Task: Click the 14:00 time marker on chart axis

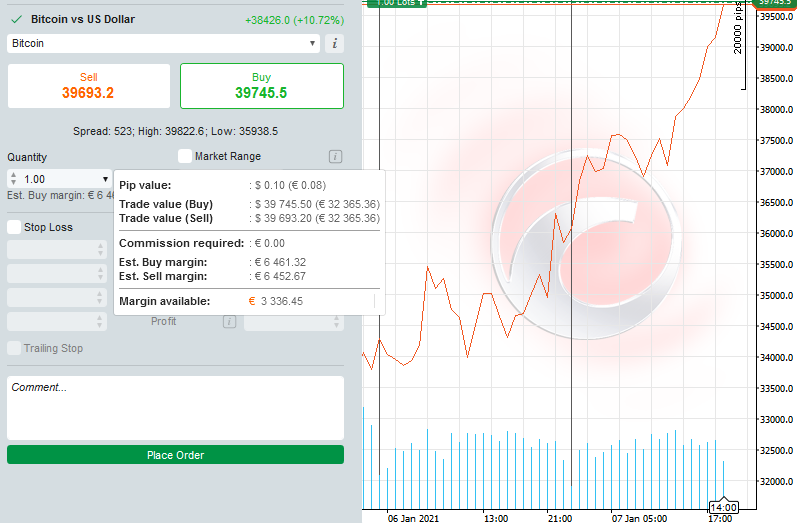Action: pyautogui.click(x=723, y=507)
